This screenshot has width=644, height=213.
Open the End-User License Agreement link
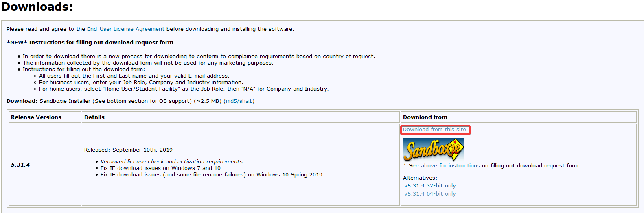(125, 29)
